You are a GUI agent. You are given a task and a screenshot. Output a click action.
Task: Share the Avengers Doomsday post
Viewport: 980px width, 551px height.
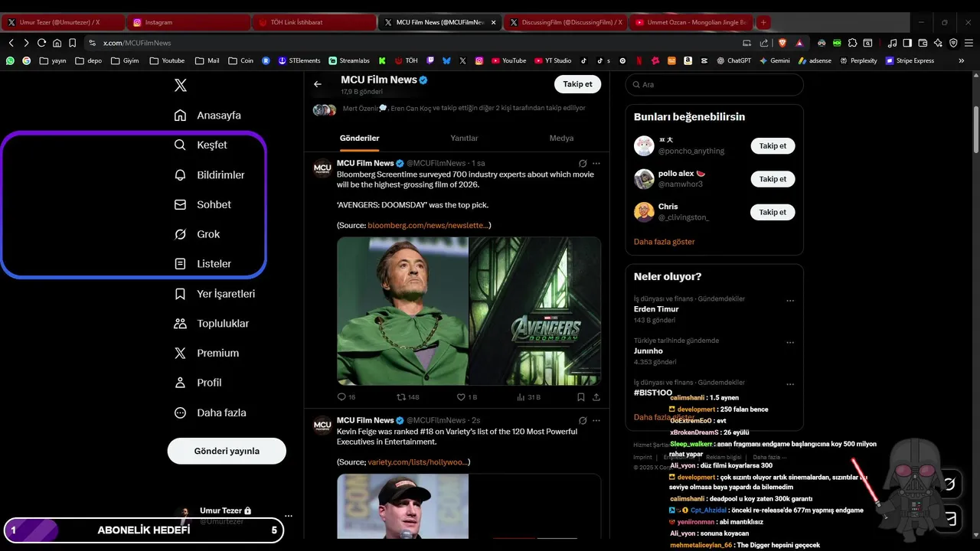tap(596, 397)
